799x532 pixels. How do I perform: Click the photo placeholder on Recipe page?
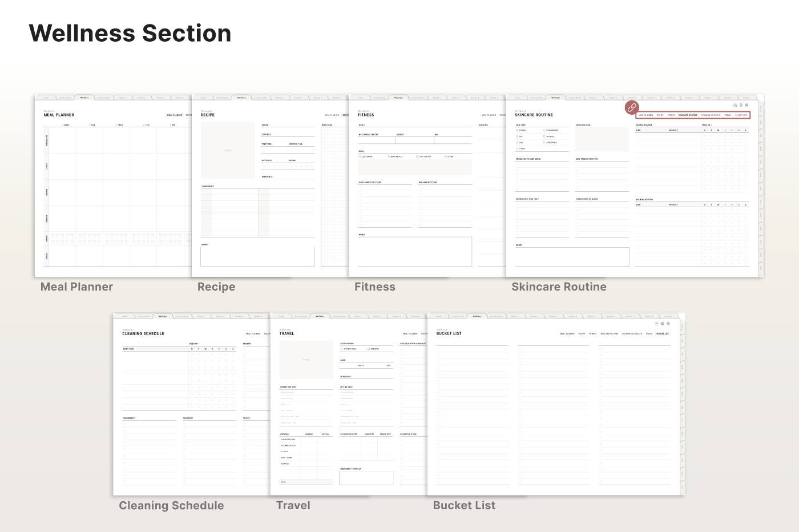228,150
